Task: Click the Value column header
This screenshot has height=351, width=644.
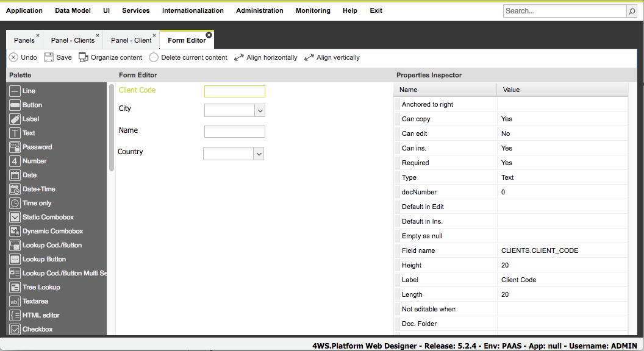Action: (x=563, y=90)
